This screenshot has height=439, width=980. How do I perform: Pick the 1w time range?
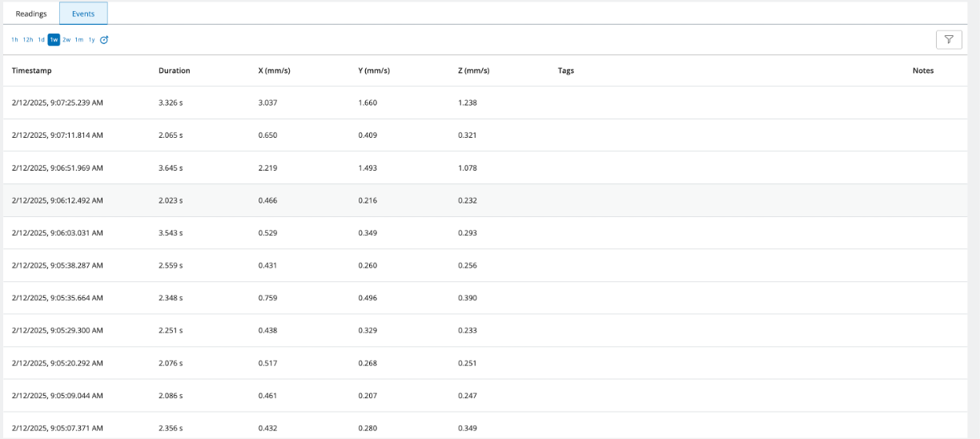(54, 39)
